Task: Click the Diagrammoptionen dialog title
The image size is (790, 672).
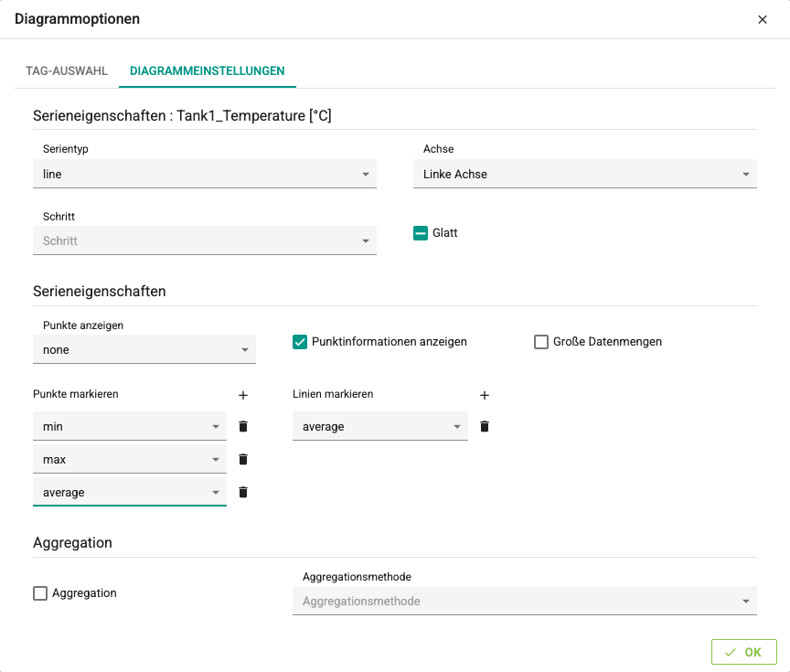Action: pyautogui.click(x=77, y=19)
